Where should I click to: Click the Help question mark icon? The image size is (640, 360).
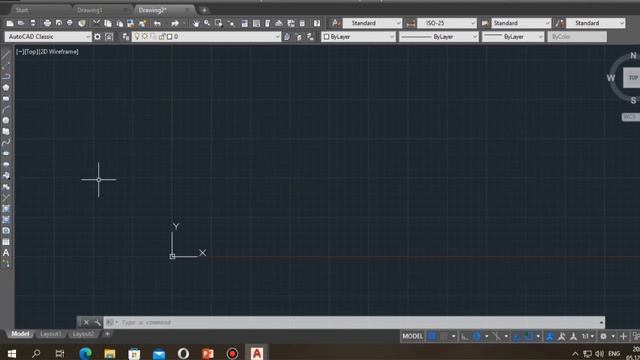point(317,23)
